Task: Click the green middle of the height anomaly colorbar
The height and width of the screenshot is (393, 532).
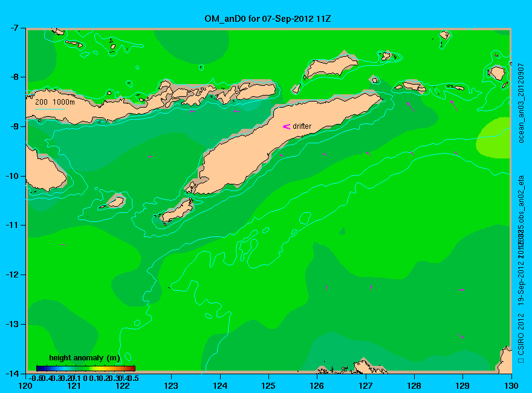Action: pyautogui.click(x=86, y=368)
